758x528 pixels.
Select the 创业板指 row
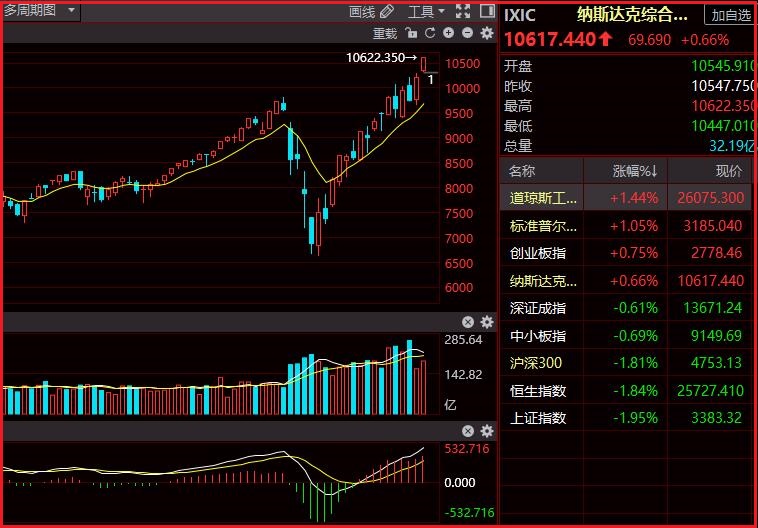626,253
